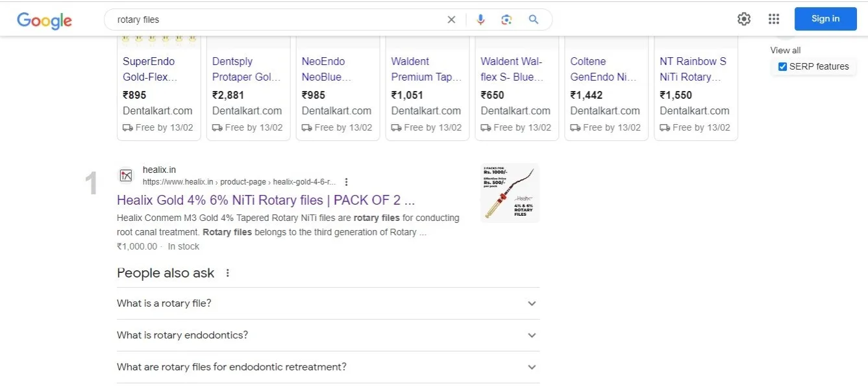Open Google Lens image search icon
The image size is (868, 386).
pyautogui.click(x=507, y=19)
